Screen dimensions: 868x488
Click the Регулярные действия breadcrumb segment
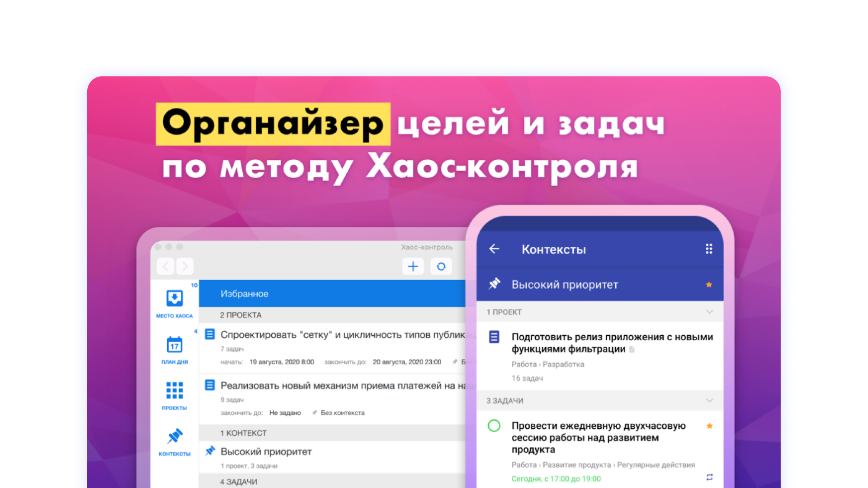click(656, 465)
